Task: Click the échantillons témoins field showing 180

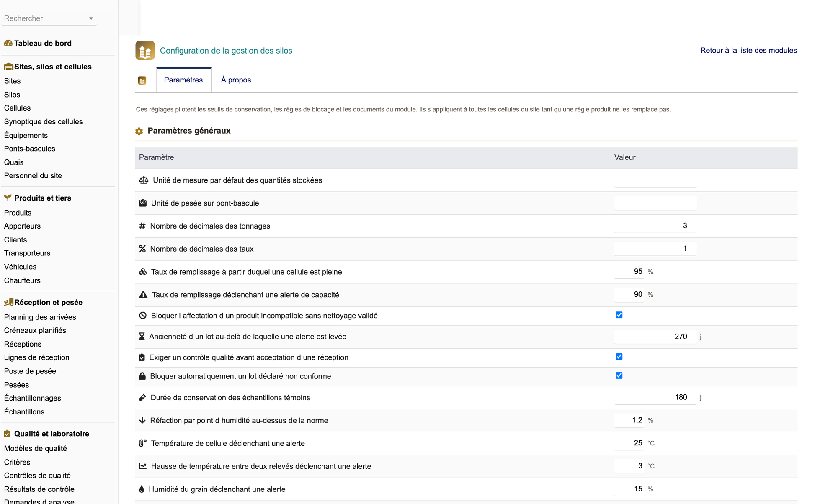Action: pyautogui.click(x=655, y=397)
